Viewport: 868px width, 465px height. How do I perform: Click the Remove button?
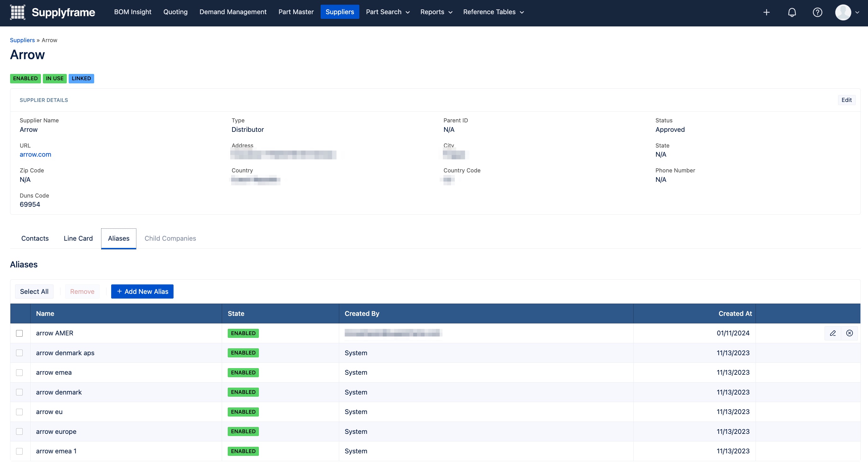coord(82,292)
